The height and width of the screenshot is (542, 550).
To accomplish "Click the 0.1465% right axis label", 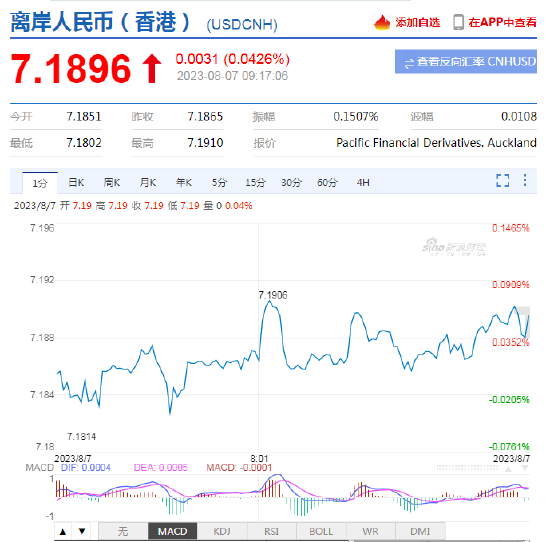I will pos(510,228).
